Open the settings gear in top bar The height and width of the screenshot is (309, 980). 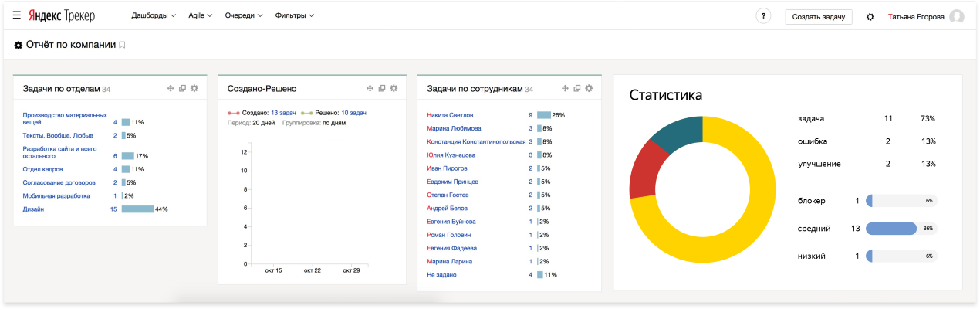(x=870, y=16)
